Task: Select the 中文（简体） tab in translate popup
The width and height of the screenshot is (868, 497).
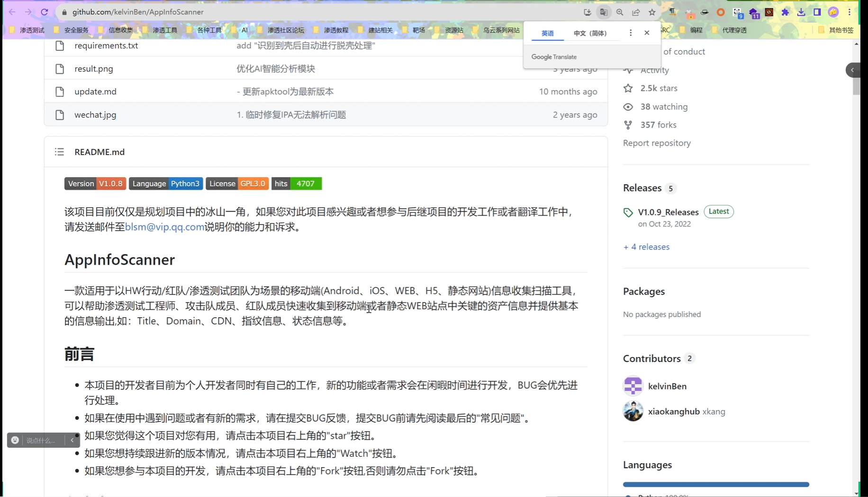Action: (x=590, y=33)
